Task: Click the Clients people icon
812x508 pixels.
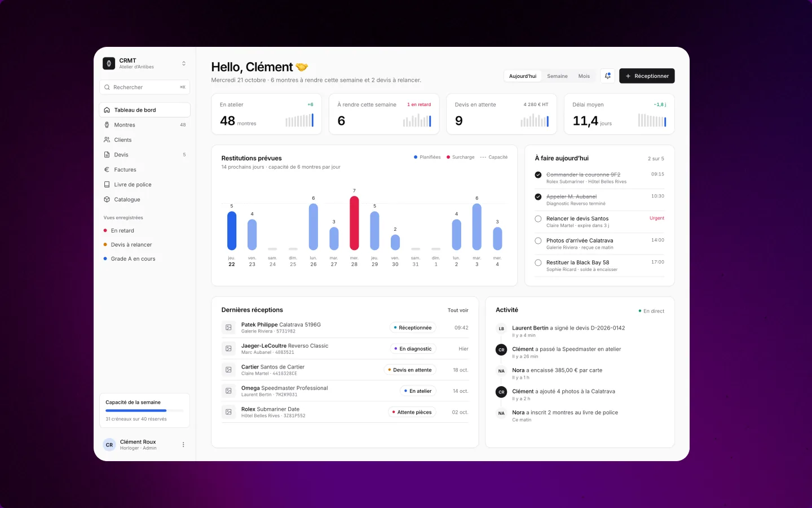Action: 107,140
